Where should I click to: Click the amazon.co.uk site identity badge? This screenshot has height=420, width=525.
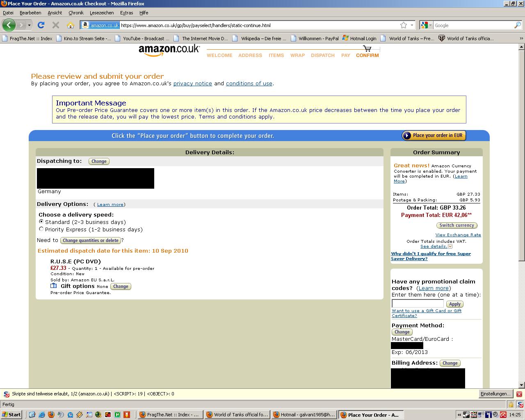pos(100,25)
